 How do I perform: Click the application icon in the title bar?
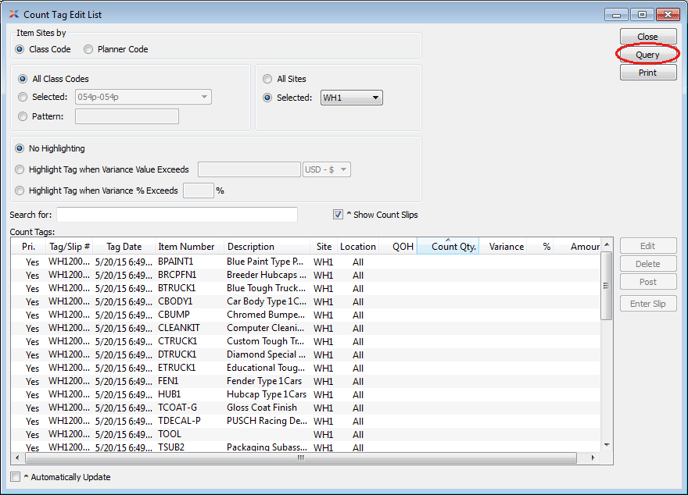(x=12, y=15)
